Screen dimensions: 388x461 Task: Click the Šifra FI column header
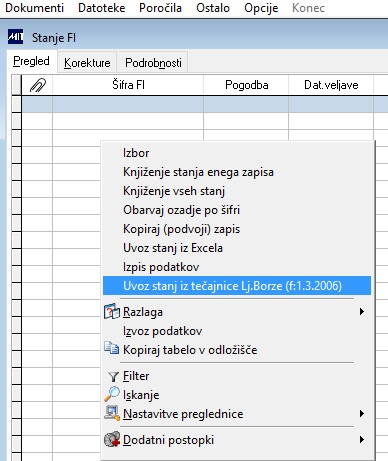128,85
